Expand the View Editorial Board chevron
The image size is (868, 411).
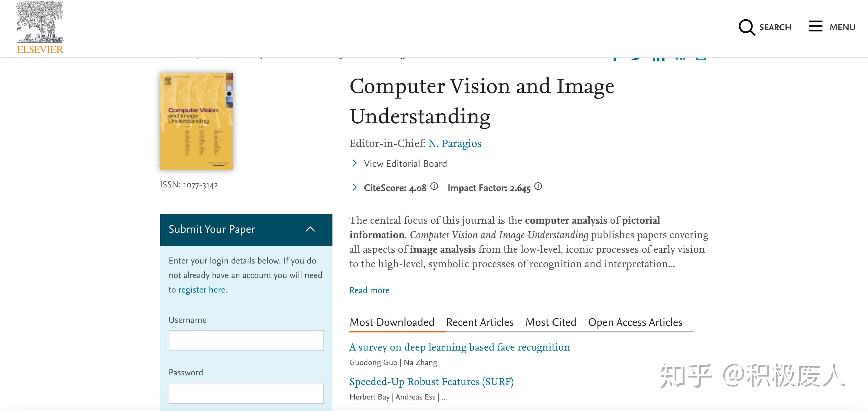(x=355, y=163)
